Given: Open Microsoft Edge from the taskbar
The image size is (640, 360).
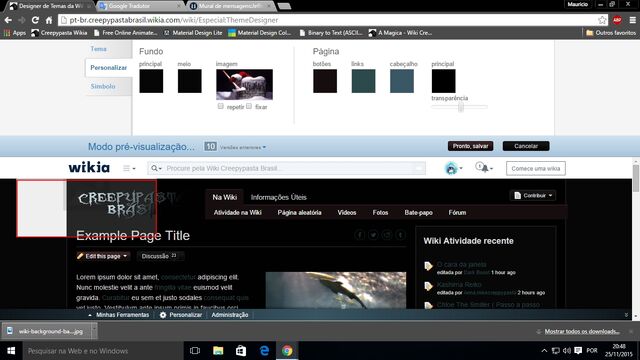Looking at the screenshot, I should [264, 351].
